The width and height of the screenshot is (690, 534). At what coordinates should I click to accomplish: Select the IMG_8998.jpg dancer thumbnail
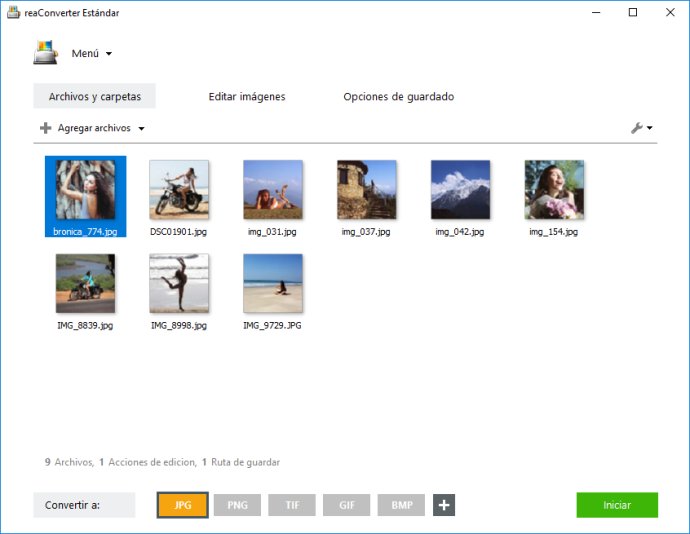coord(179,283)
